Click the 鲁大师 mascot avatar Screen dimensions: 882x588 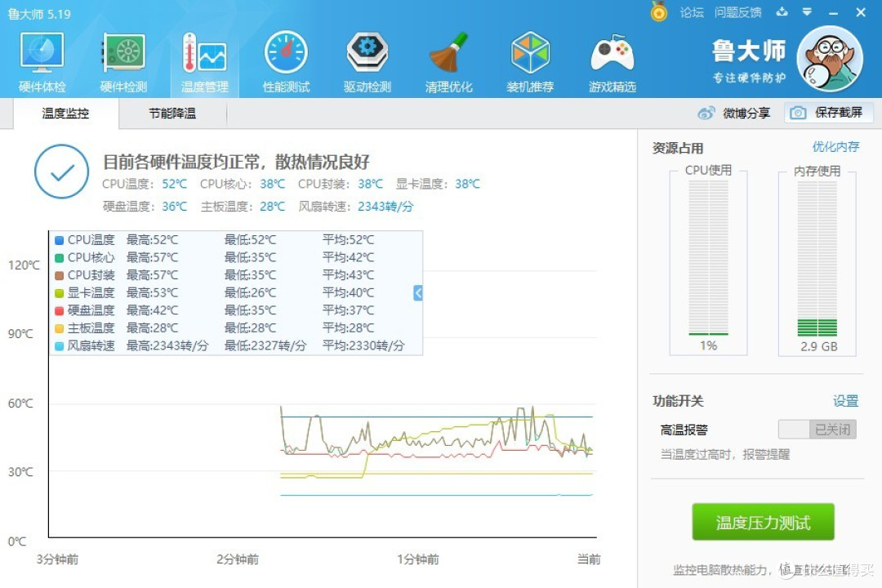(831, 59)
